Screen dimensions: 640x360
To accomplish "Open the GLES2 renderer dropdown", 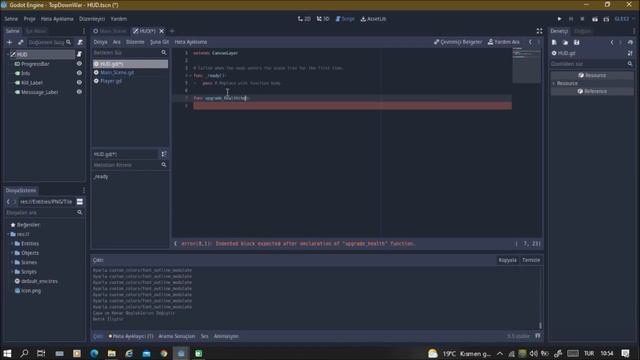I will [x=624, y=19].
